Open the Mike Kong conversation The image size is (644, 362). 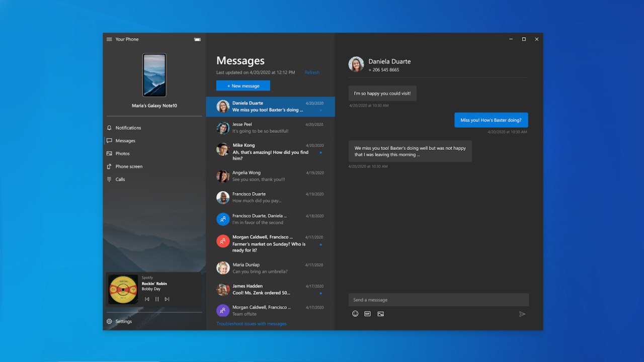coord(270,152)
